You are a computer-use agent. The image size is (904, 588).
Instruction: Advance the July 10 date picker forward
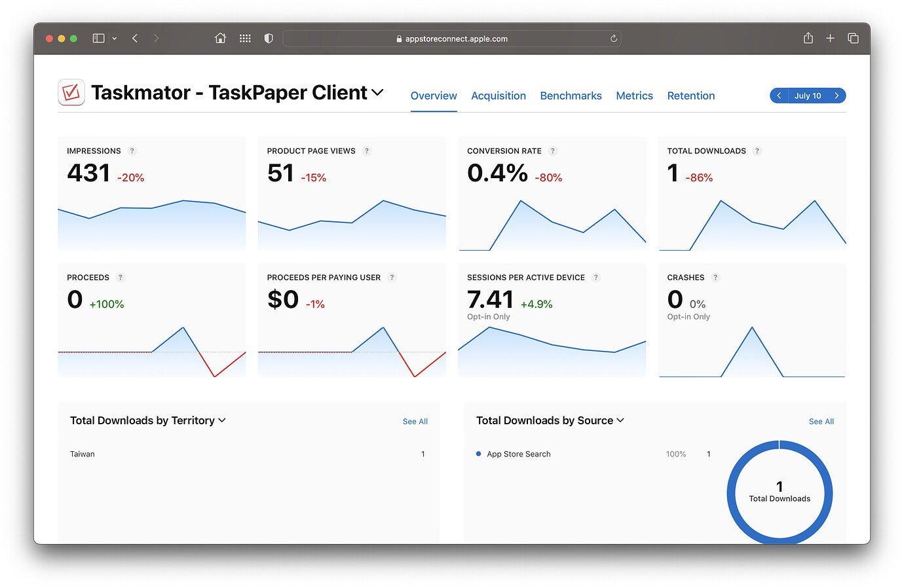tap(837, 95)
